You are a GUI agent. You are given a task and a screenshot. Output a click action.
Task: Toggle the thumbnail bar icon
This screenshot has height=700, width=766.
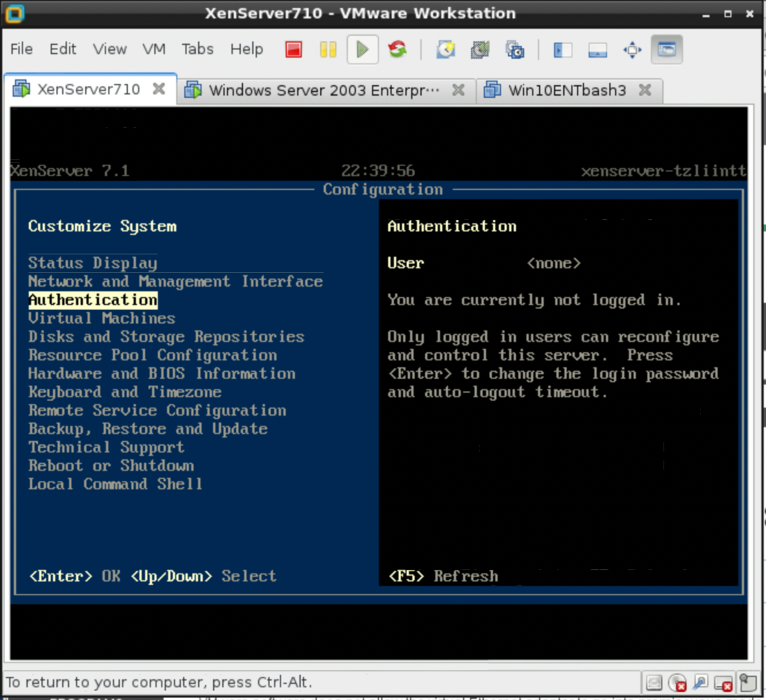[x=598, y=50]
